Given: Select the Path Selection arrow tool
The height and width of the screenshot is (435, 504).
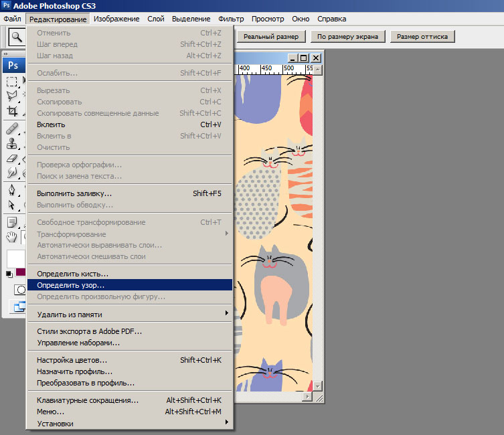Looking at the screenshot, I should click(12, 205).
